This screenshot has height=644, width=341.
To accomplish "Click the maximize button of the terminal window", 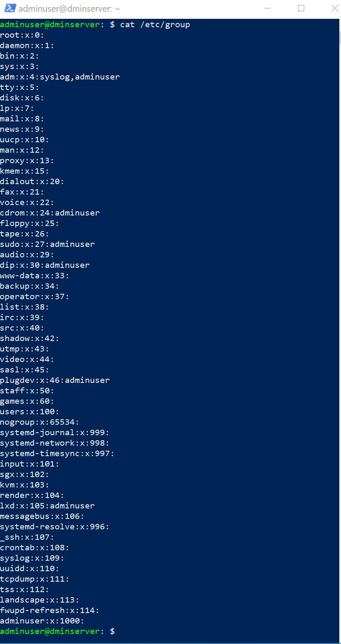I will (x=301, y=8).
